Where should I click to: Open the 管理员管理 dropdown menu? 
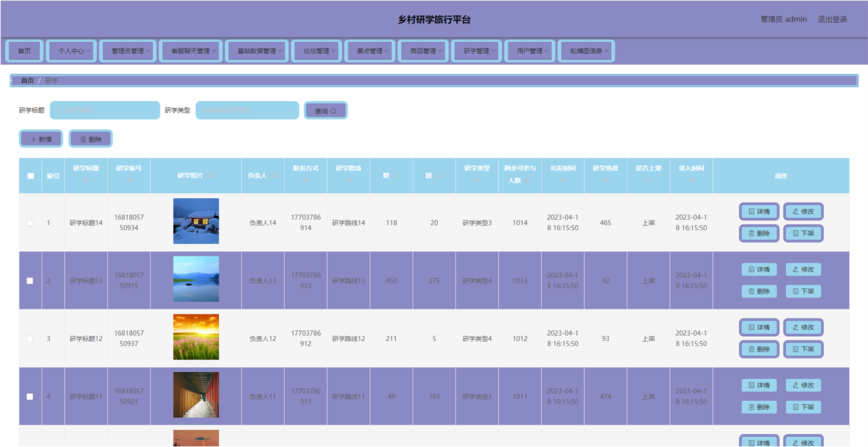point(127,51)
